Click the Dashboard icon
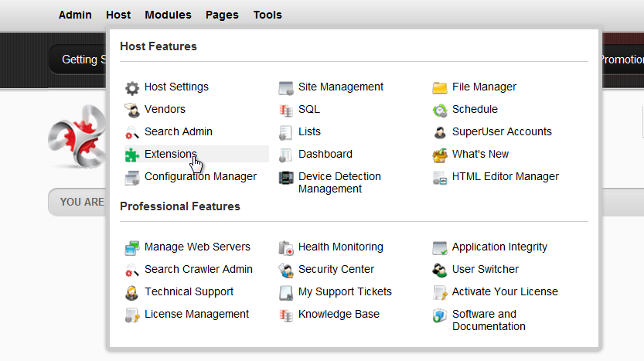 [x=286, y=155]
